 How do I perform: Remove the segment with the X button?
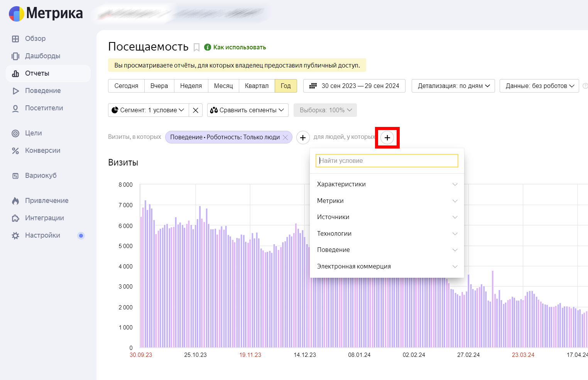click(x=196, y=110)
